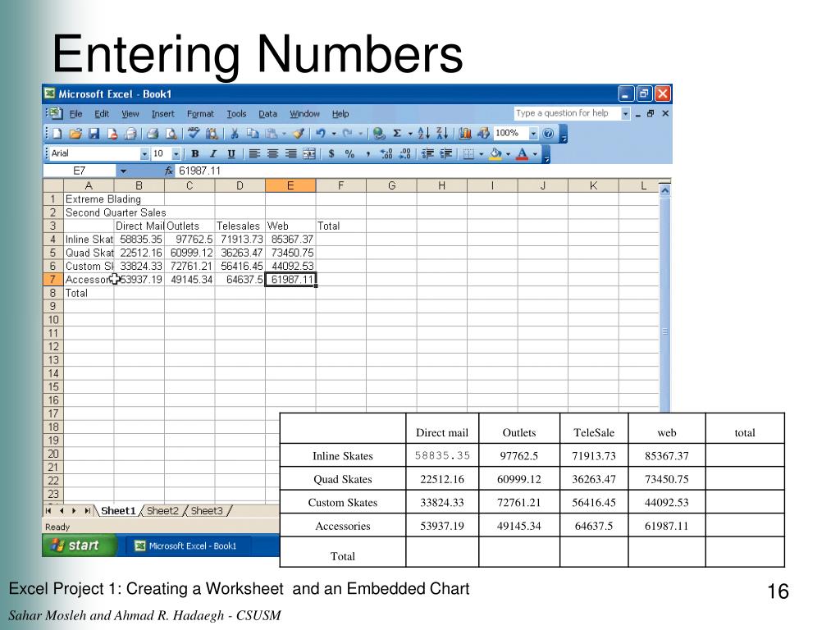Screen dimensions: 840x630
Task: Apply Currency Style dollar icon
Action: [331, 154]
